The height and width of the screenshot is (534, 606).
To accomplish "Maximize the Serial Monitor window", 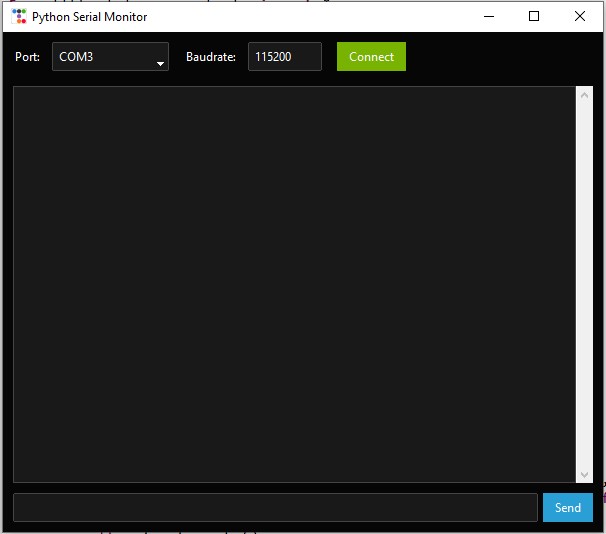I will coord(534,16).
